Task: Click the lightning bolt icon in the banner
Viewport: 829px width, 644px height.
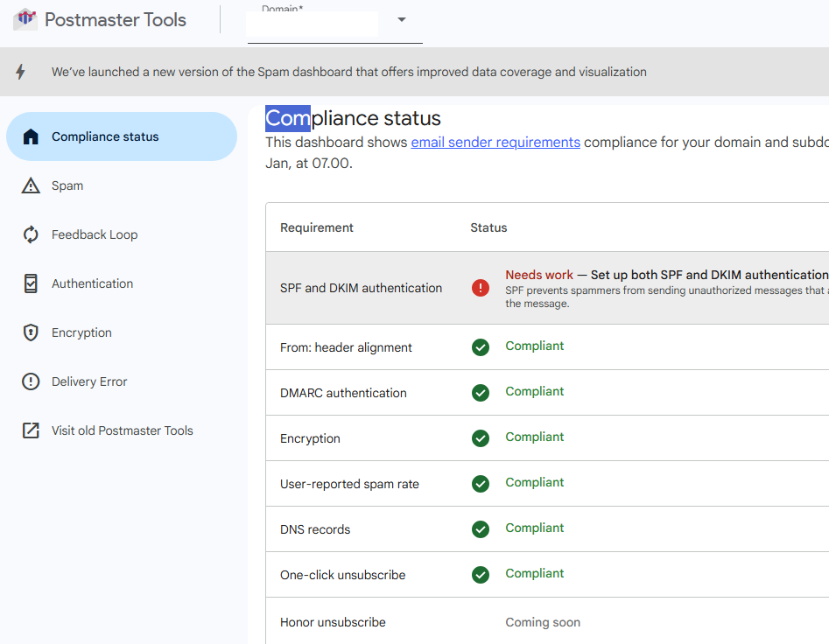Action: (x=21, y=72)
